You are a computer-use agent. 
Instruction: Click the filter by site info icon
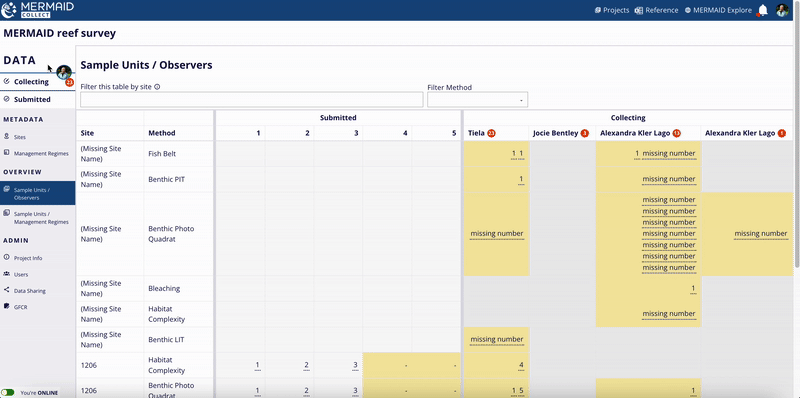157,87
